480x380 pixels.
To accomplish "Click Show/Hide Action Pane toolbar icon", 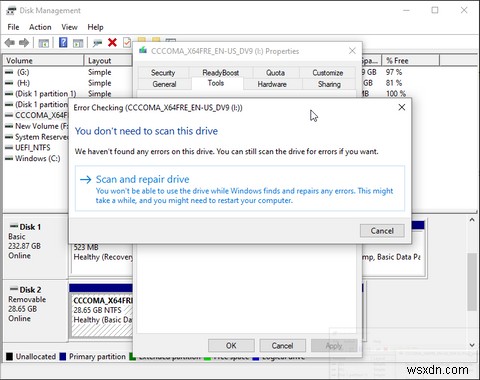I will pyautogui.click(x=78, y=43).
